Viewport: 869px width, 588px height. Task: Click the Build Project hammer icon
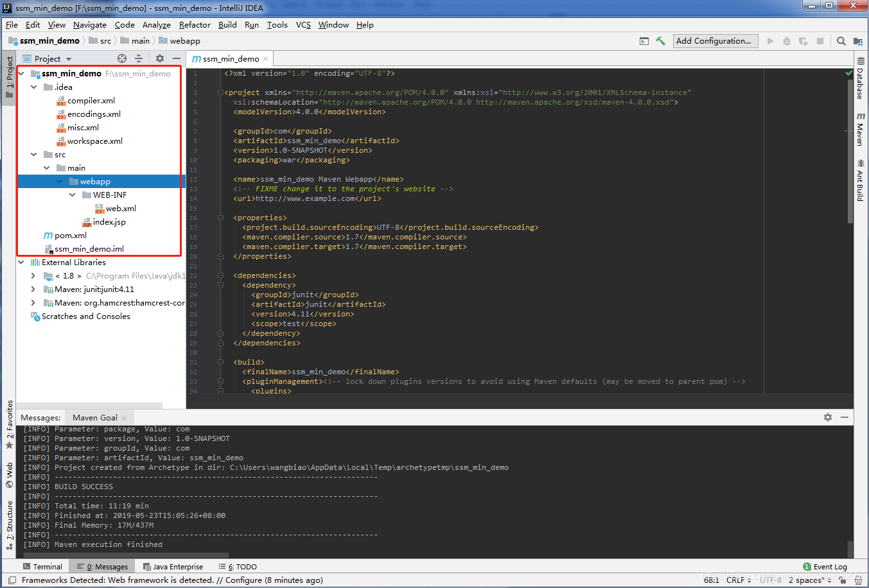tap(660, 41)
